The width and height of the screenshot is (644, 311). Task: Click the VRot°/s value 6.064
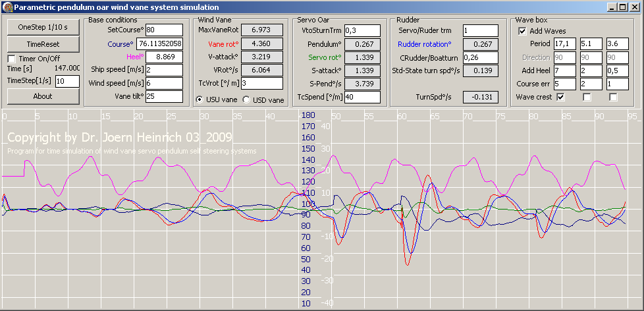(262, 70)
